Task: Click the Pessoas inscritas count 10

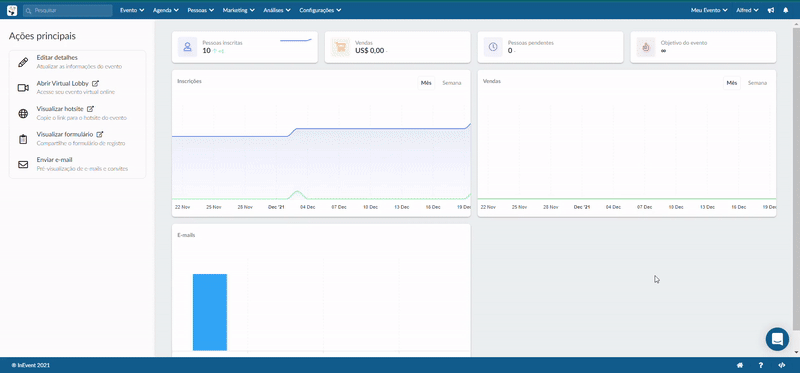Action: tap(206, 51)
